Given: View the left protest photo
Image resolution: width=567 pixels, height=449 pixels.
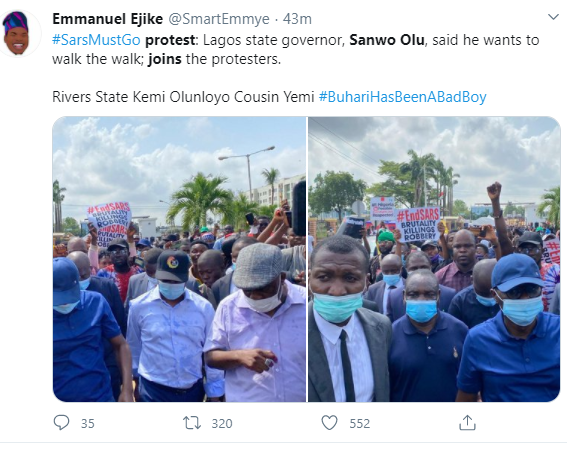Looking at the screenshot, I should pos(179,259).
